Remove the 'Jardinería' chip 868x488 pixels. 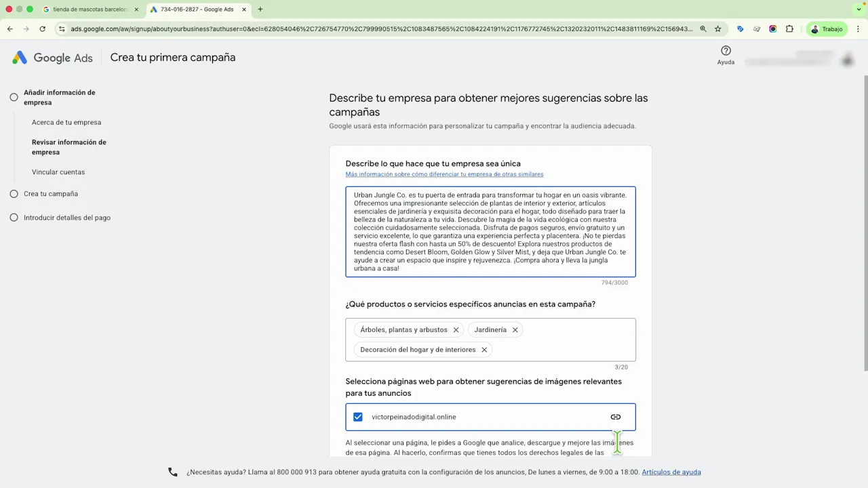(x=515, y=330)
